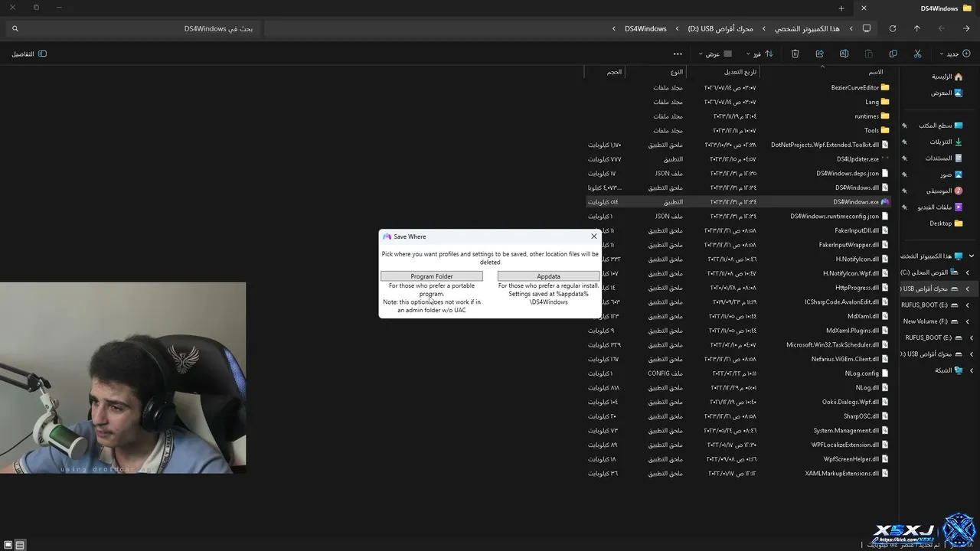Switch to details list view in status bar
This screenshot has height=551, width=980.
click(20, 545)
